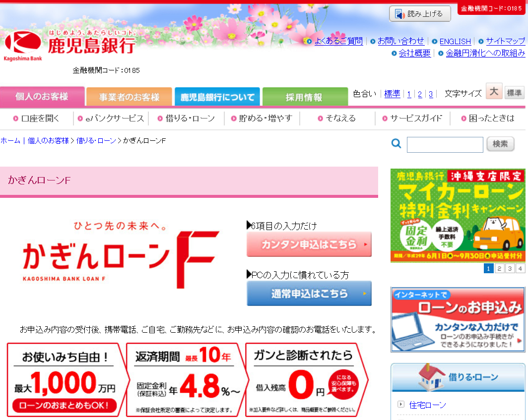
Task: Open the ローンのお申込み internet banner
Action: click(458, 320)
